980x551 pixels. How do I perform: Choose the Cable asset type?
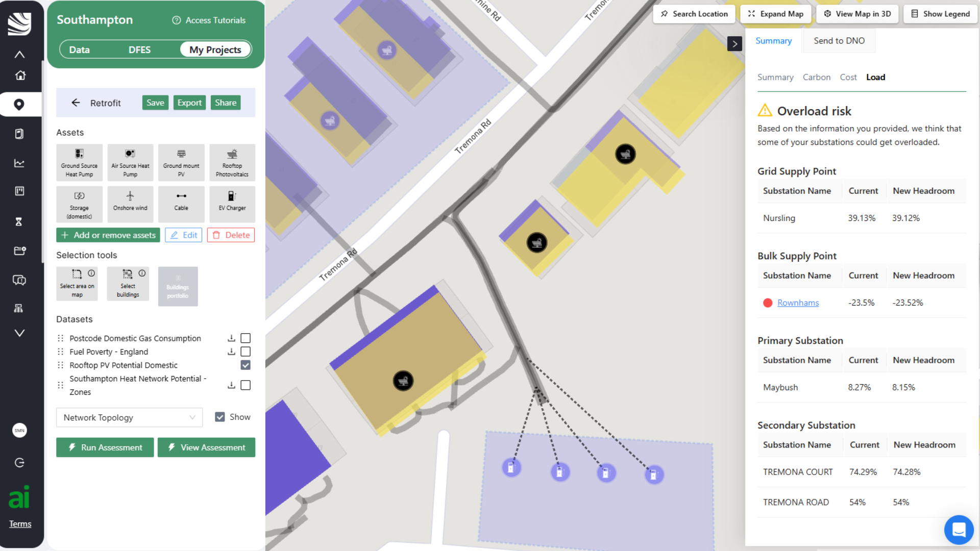point(181,204)
